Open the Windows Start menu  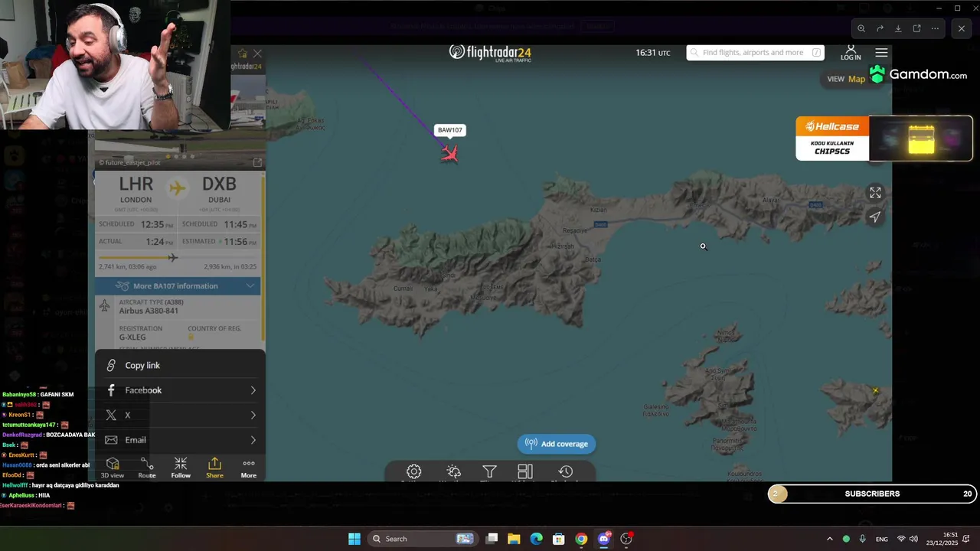pos(354,539)
